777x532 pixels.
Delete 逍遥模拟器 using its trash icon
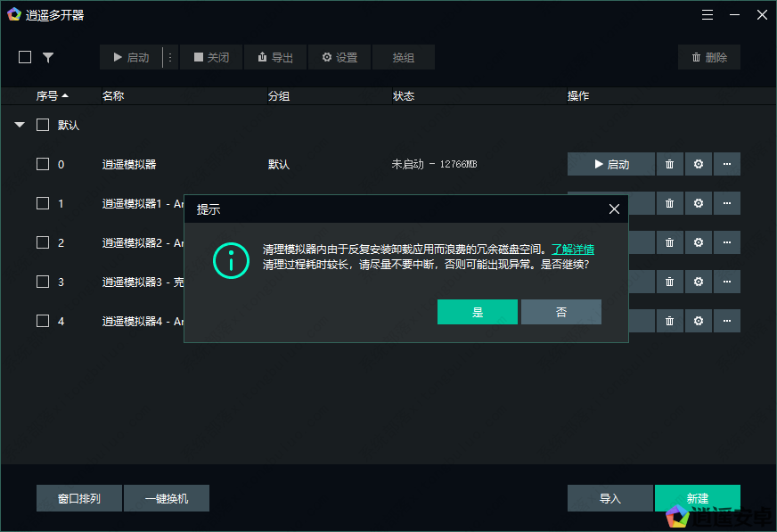669,164
